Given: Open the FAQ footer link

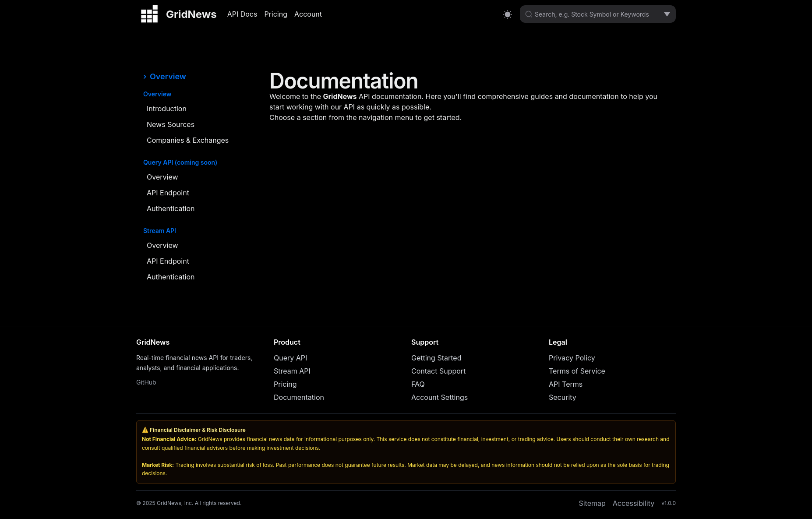Looking at the screenshot, I should click(418, 384).
